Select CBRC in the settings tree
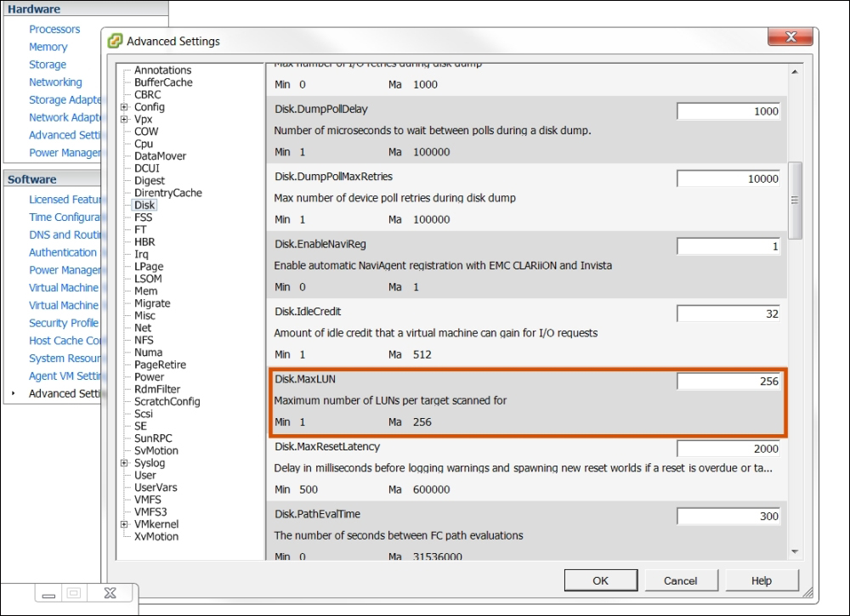Viewport: 850px width, 616px height. pyautogui.click(x=147, y=95)
